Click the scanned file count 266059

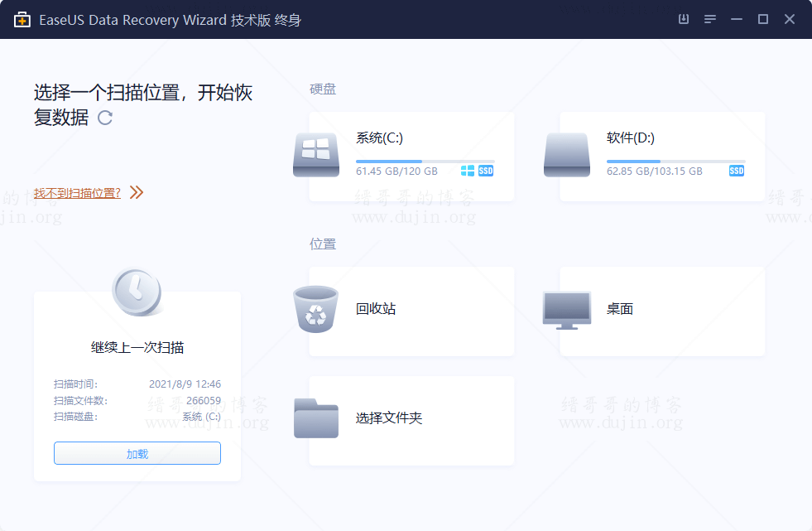pyautogui.click(x=204, y=400)
